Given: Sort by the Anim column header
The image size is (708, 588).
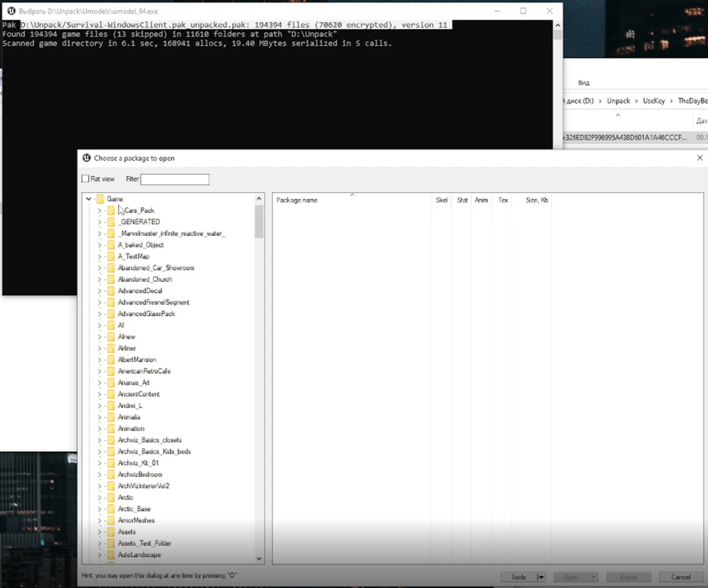Looking at the screenshot, I should coord(481,200).
